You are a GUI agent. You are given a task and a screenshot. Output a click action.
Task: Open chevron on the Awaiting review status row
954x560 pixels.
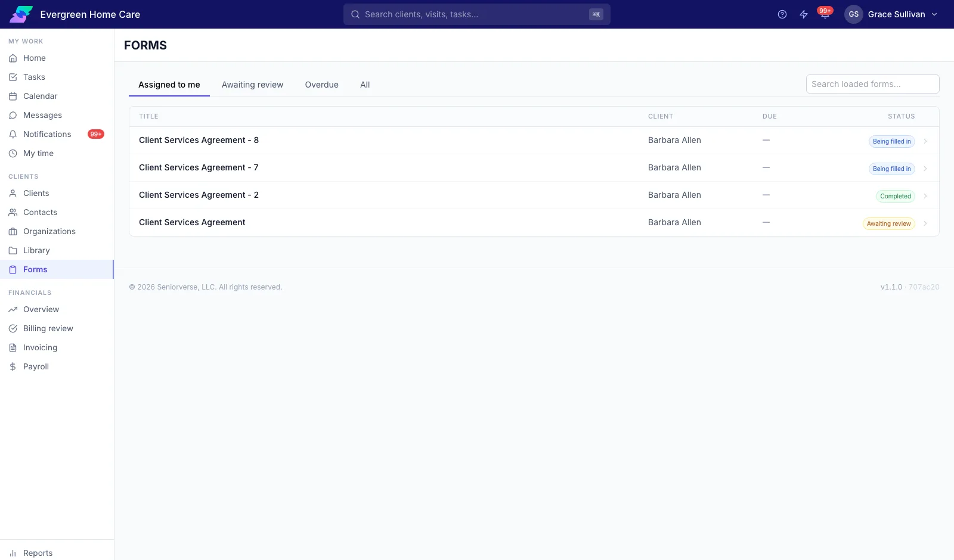click(925, 223)
